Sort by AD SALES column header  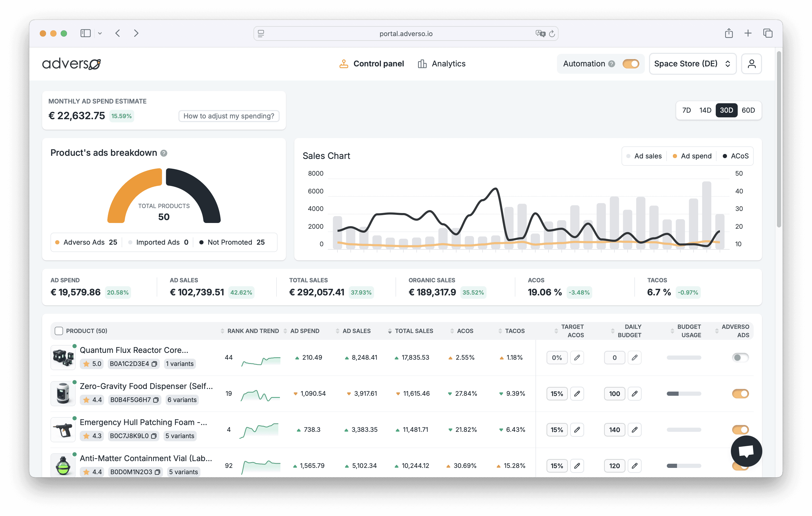[x=353, y=331]
